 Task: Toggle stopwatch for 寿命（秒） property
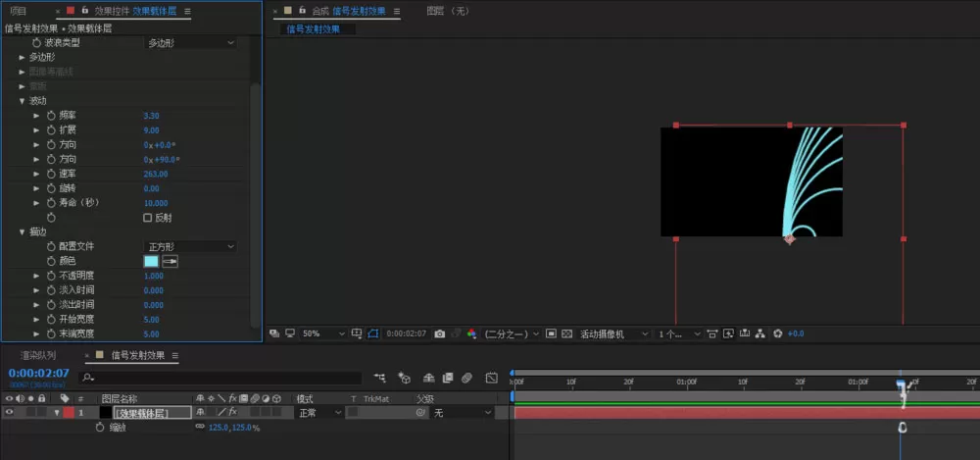click(51, 203)
